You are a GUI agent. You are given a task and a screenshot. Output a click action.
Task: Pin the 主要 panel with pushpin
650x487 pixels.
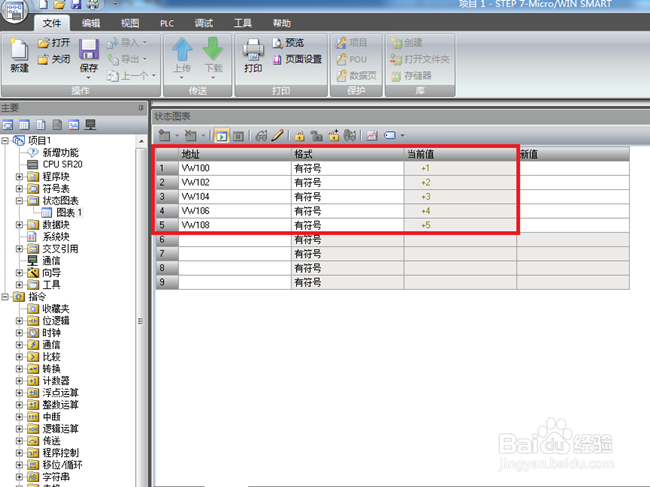[141, 108]
